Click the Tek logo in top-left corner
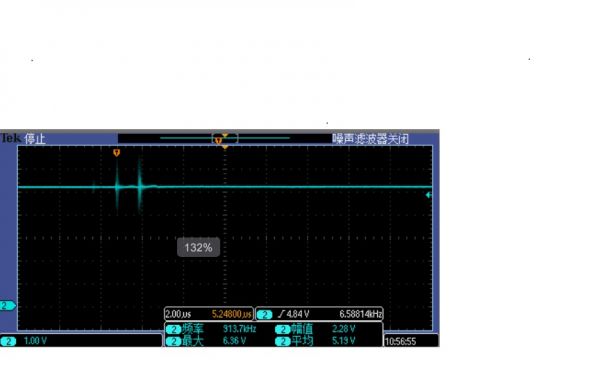 pyautogui.click(x=10, y=138)
